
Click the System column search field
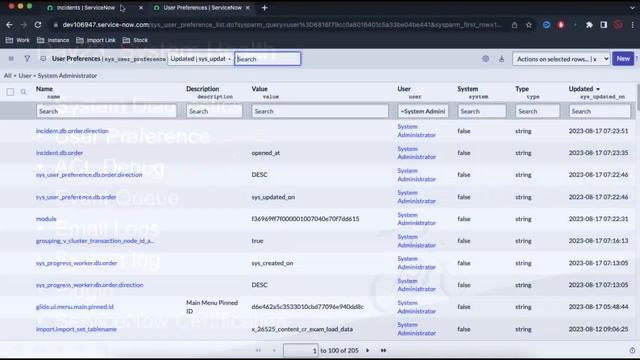(482, 111)
